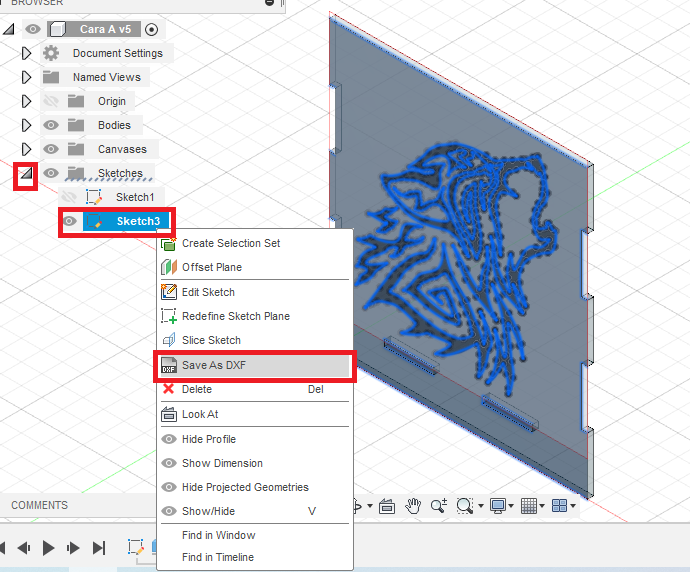This screenshot has height=572, width=690.
Task: Select Redefine Sketch Plane
Action: coord(255,316)
